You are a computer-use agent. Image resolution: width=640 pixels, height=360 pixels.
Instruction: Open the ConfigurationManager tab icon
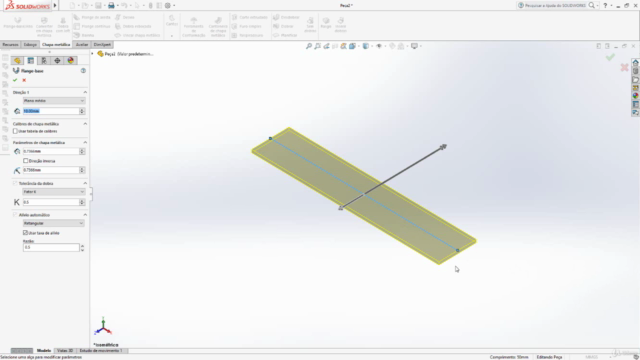tap(44, 60)
